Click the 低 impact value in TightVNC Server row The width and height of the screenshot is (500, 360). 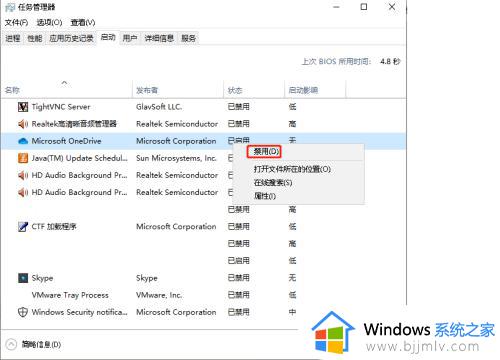[292, 107]
